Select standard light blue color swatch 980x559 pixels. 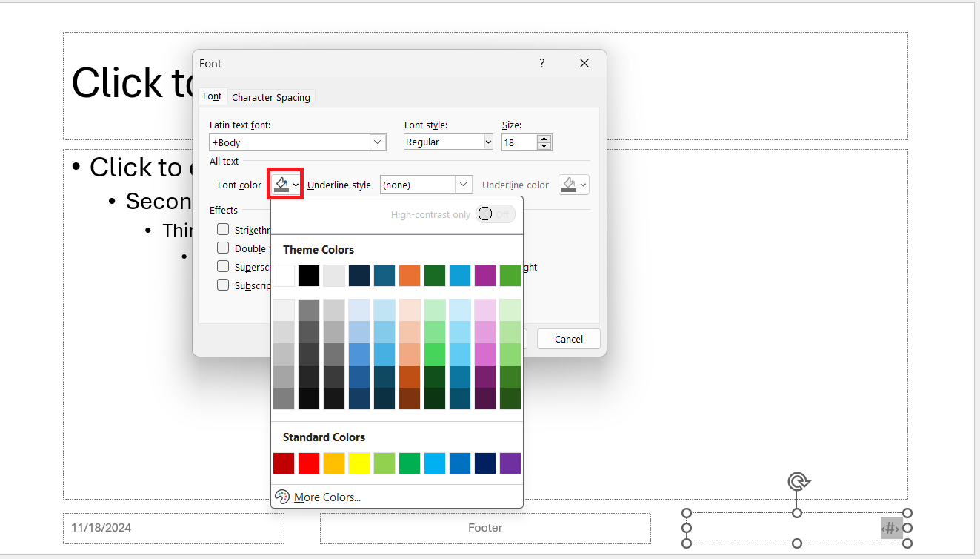[x=435, y=463]
